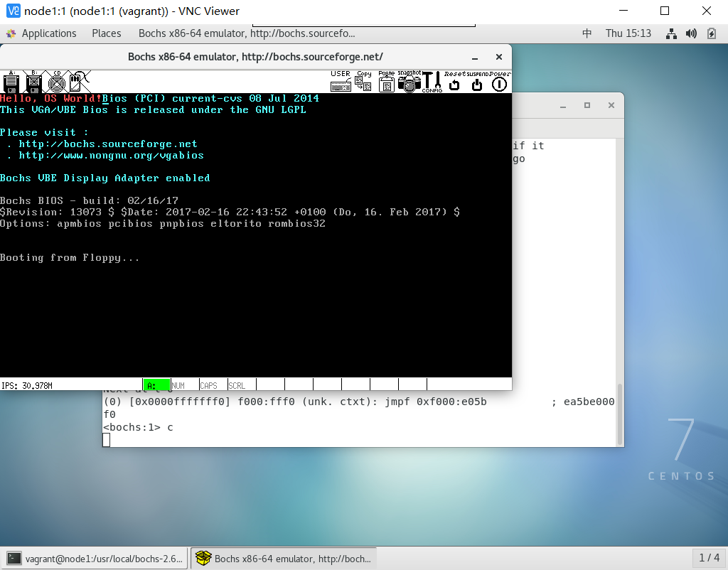Click the Paste toolbar icon
The width and height of the screenshot is (728, 570).
386,83
